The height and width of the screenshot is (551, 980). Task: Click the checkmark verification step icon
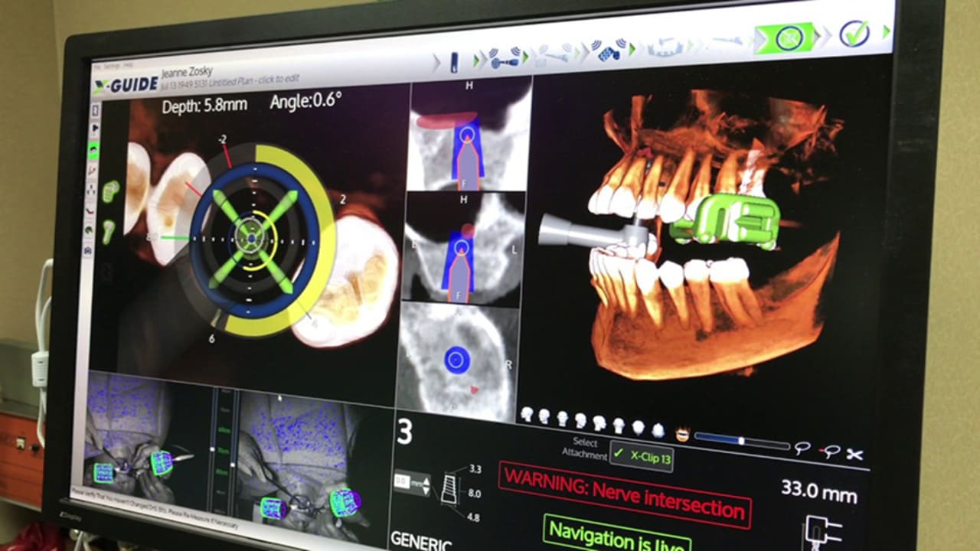click(x=856, y=34)
